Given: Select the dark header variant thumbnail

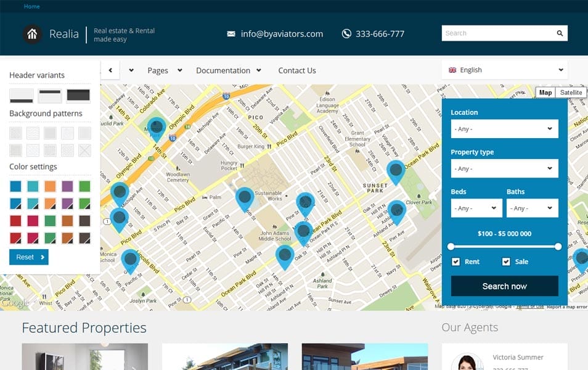Looking at the screenshot, I should tap(78, 96).
